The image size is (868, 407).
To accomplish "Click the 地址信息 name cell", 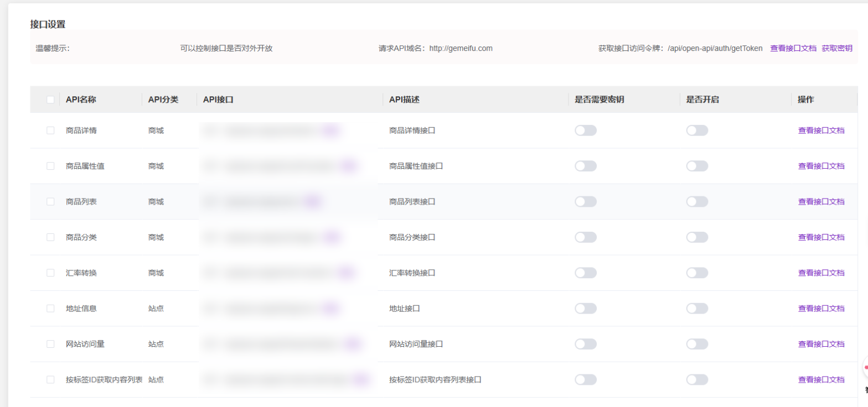I will [x=81, y=308].
